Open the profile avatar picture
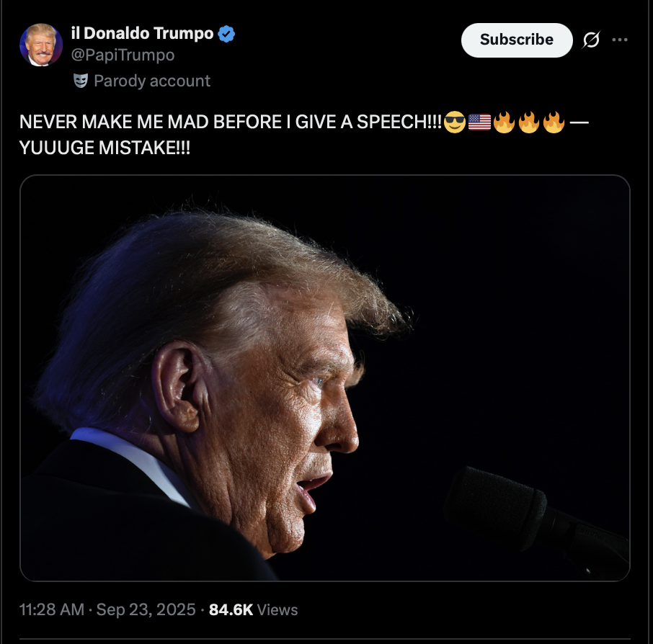The image size is (653, 644). pos(41,45)
